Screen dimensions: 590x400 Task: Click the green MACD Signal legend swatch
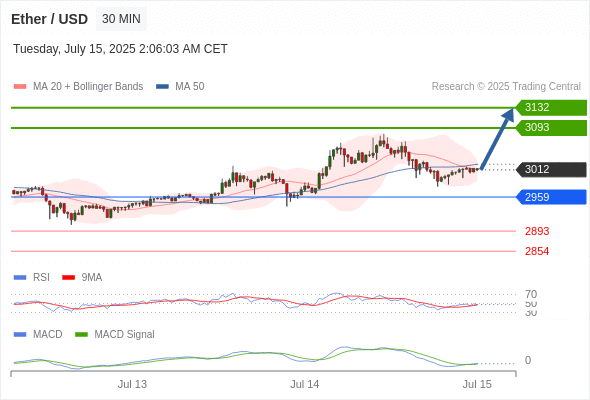coord(81,335)
